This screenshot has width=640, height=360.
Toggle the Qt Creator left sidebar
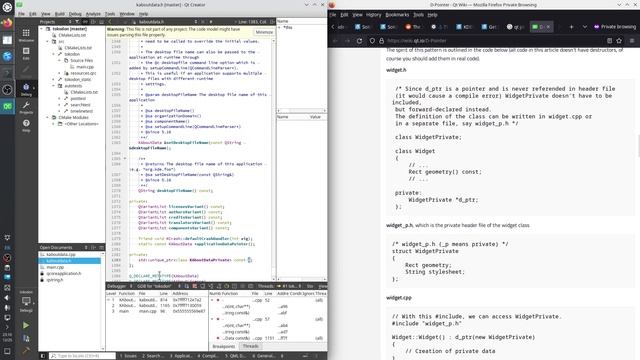[42, 356]
